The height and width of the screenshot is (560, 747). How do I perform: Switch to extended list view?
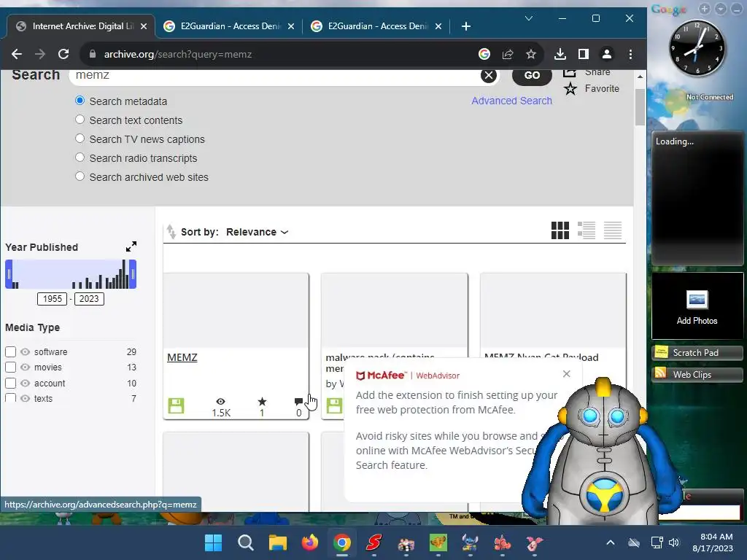(x=586, y=230)
